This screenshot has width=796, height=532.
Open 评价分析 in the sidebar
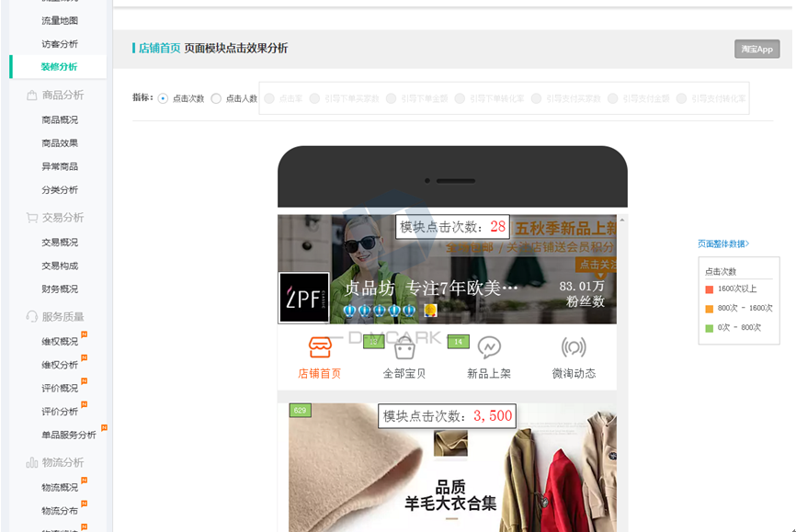point(60,412)
